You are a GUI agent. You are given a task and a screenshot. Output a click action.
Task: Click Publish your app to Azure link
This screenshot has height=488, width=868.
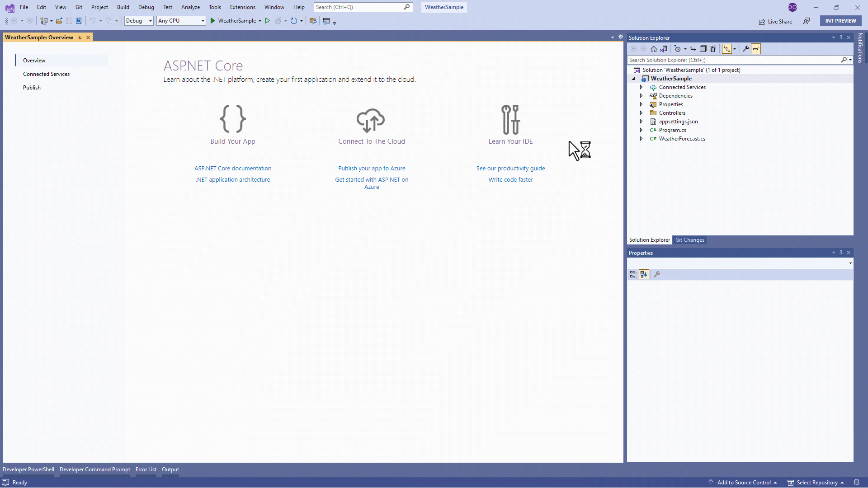pyautogui.click(x=372, y=168)
